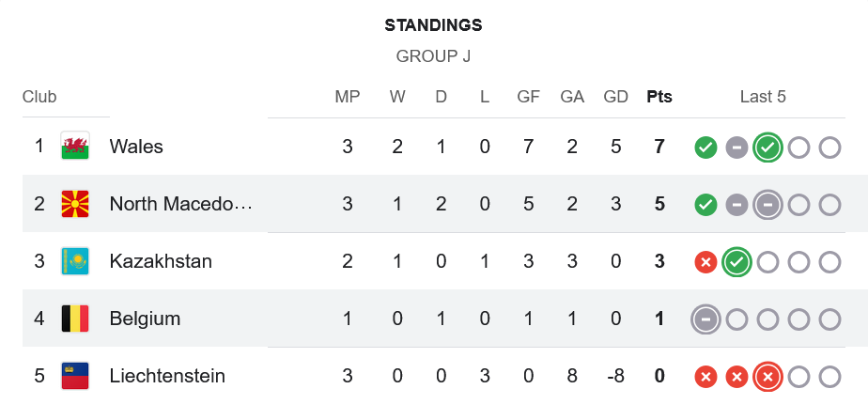This screenshot has width=868, height=420.
Task: Click the North Macedonia flag icon
Action: (75, 204)
